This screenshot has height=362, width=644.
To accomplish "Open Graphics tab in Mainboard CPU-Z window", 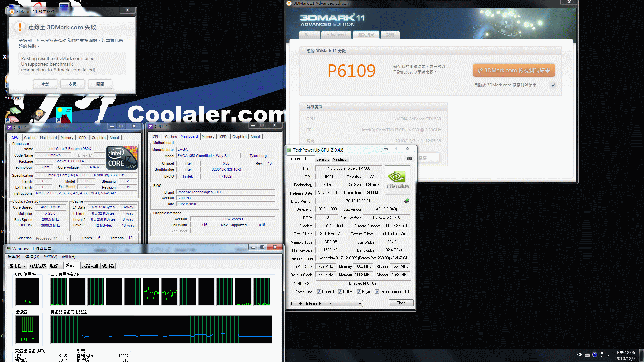I will (239, 137).
